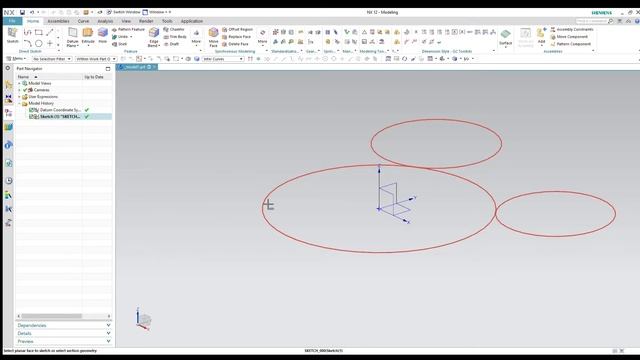The image size is (640, 360).
Task: Select the Cameras tree item
Action: pos(41,90)
